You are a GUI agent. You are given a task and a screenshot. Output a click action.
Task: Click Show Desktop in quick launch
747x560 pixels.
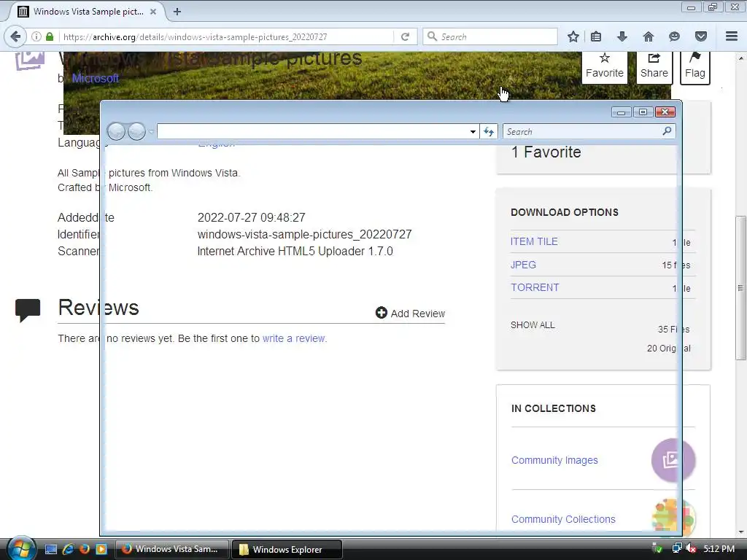pyautogui.click(x=51, y=549)
